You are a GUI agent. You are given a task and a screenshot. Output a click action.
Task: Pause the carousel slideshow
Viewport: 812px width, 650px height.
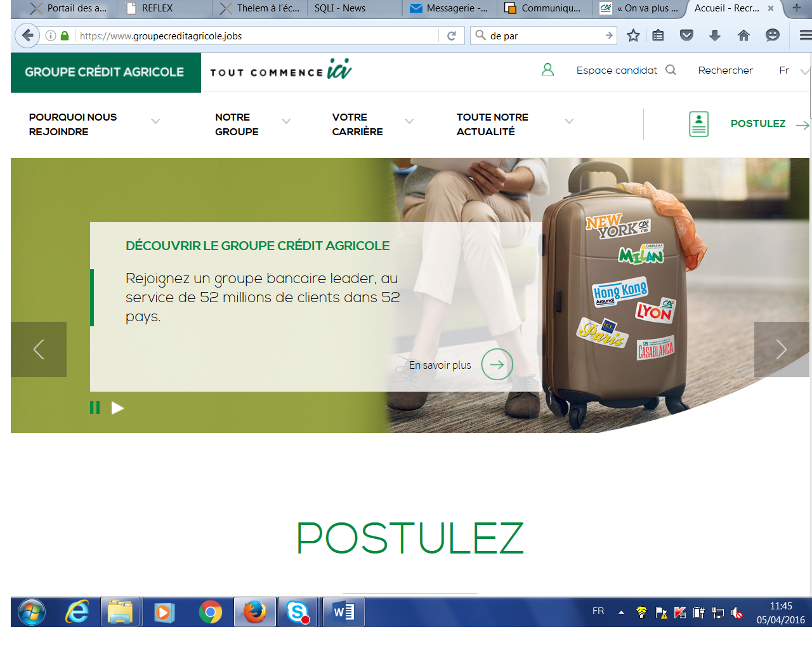click(x=95, y=408)
